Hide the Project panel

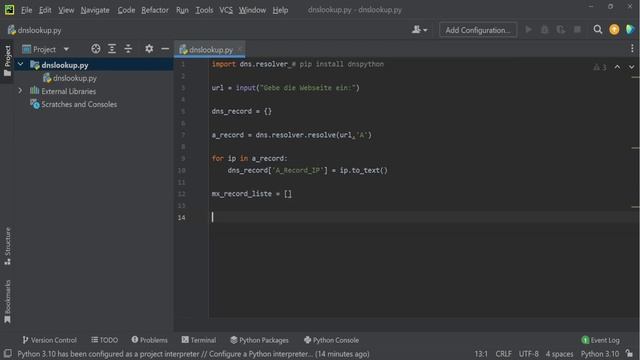point(165,49)
